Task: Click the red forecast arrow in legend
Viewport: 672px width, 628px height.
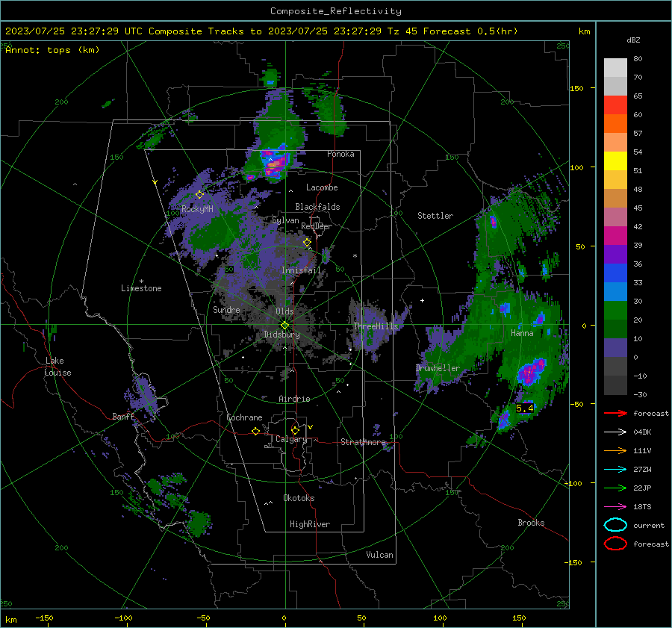Action: coord(615,413)
